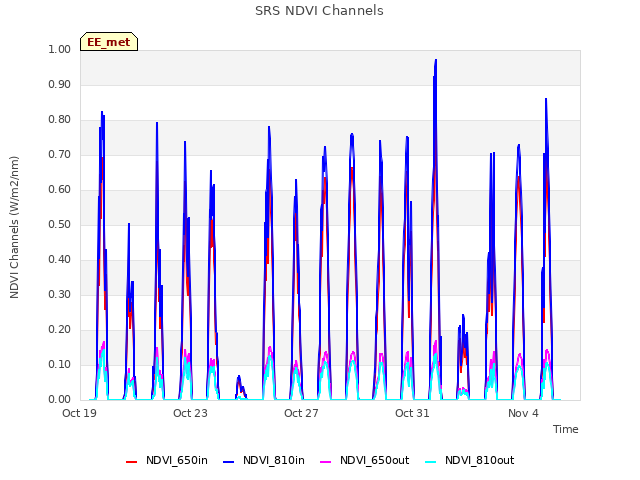640x480 pixels.
Task: Click the 0.00 y-axis tick label
Action: (x=60, y=400)
